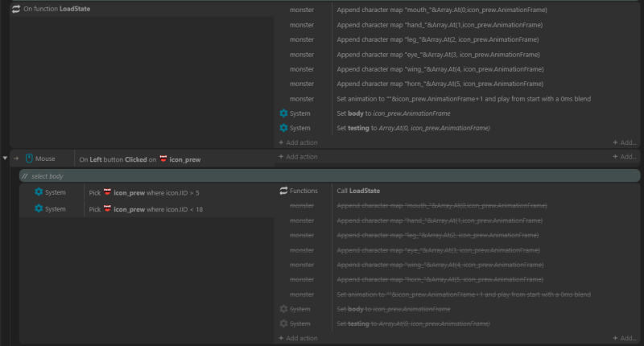The height and width of the screenshot is (346, 644).
Task: Select active Set body to icon_prew.AnimationFrame action
Action: [394, 113]
